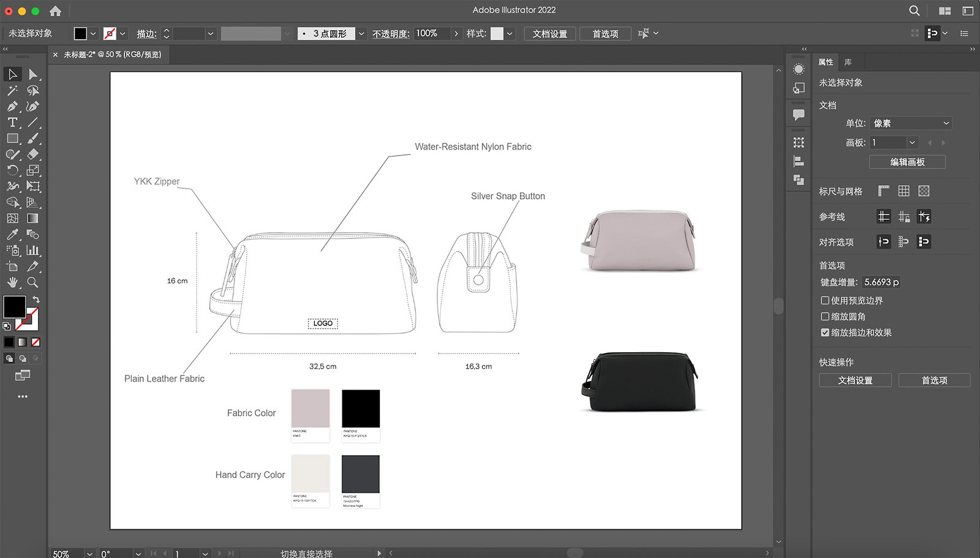This screenshot has height=558, width=980.
Task: Open the panel options menu icon
Action: click(x=964, y=34)
